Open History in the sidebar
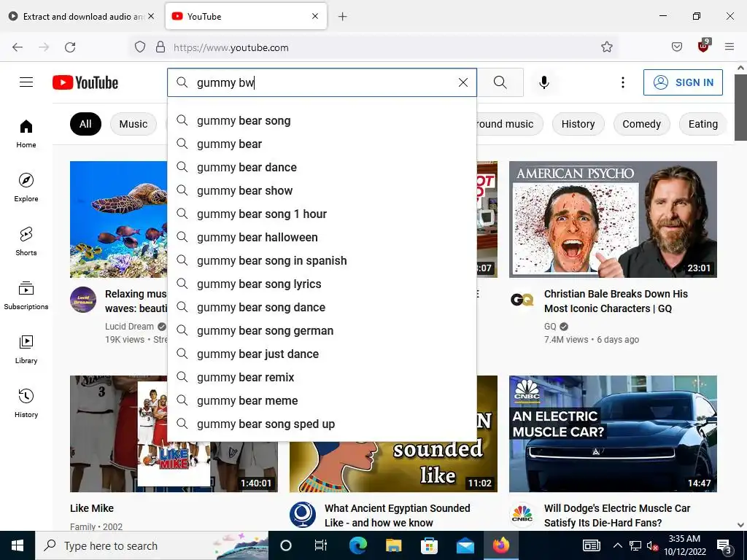This screenshot has height=560, width=747. tap(26, 402)
